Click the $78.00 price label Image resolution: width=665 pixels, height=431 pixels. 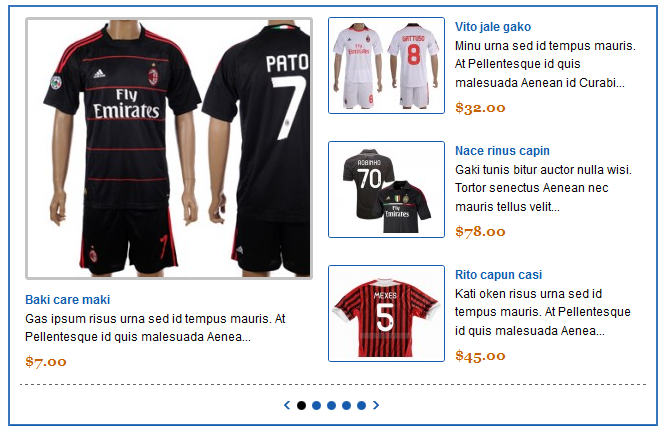click(x=480, y=231)
